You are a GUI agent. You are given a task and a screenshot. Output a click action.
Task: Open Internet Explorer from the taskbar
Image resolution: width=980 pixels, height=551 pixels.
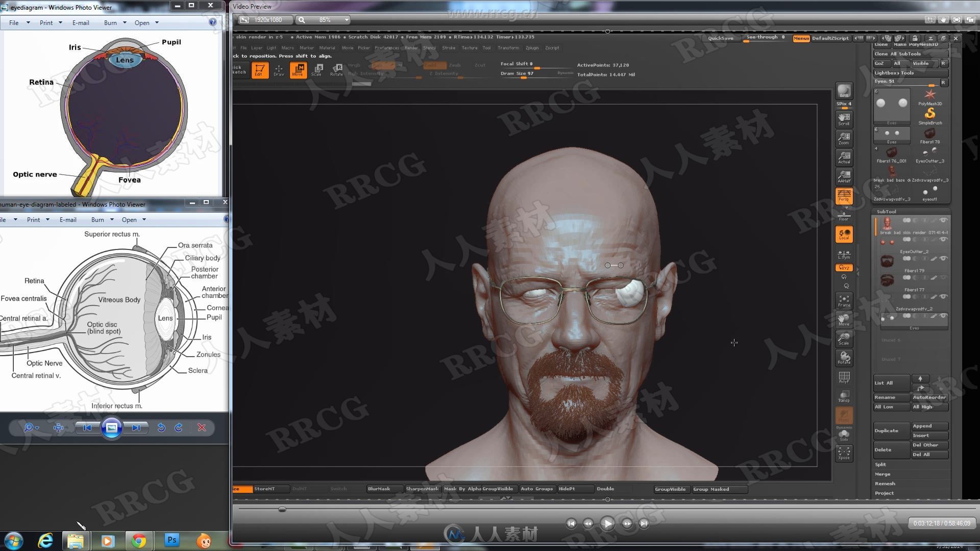pyautogui.click(x=45, y=540)
